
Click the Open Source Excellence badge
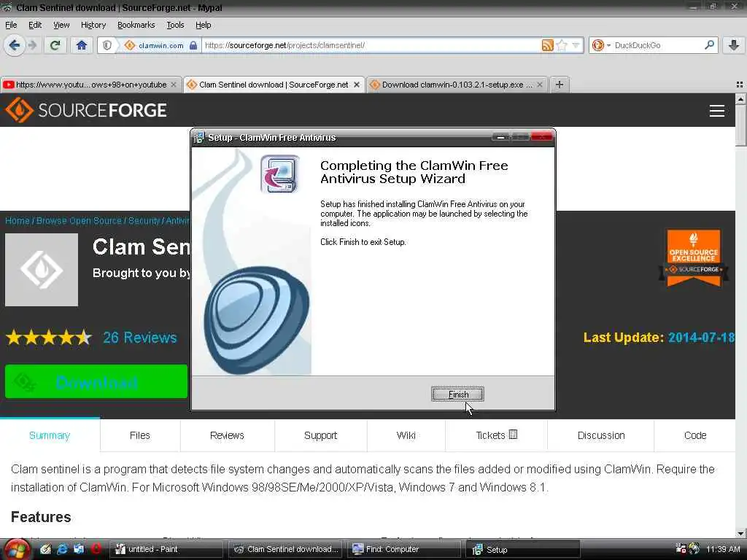pyautogui.click(x=694, y=257)
